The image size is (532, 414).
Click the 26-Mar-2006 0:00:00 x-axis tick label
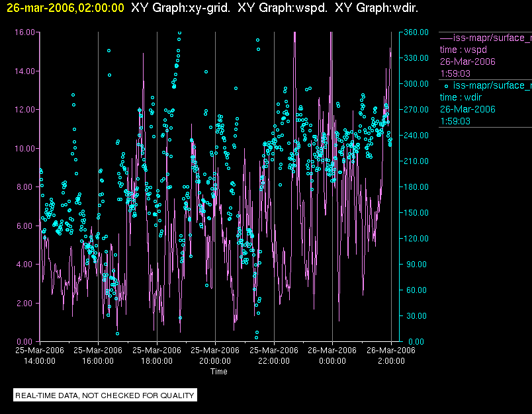(332, 356)
